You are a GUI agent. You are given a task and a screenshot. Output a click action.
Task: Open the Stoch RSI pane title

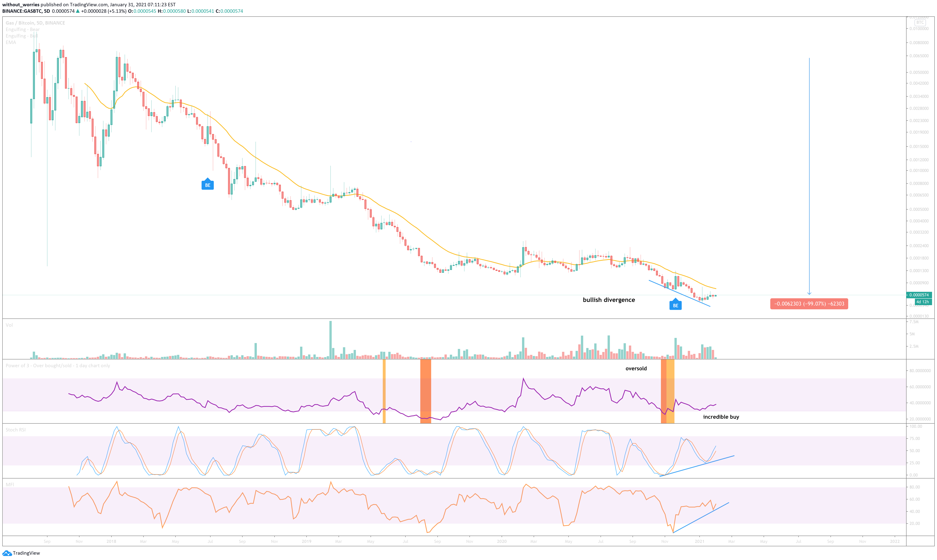click(x=15, y=430)
